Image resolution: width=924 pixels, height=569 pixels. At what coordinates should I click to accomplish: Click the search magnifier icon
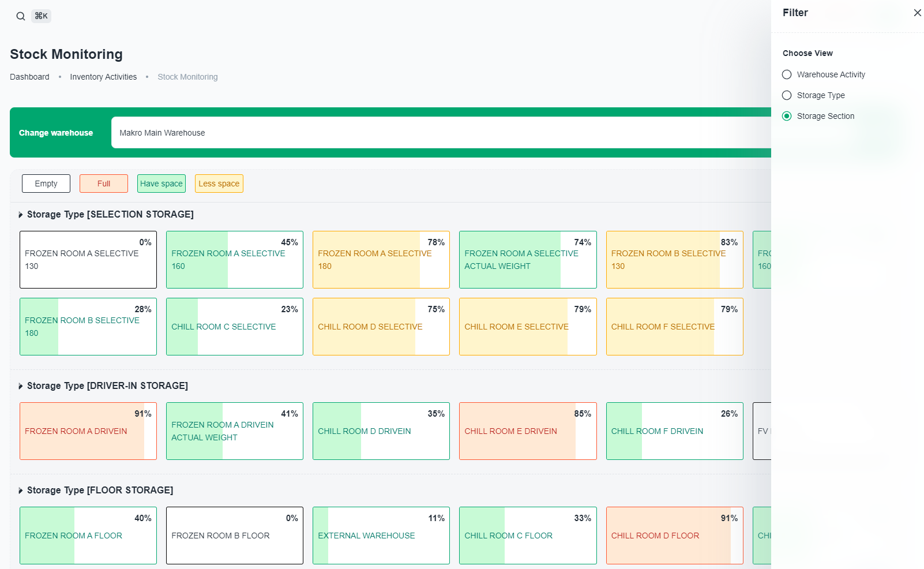pos(21,16)
